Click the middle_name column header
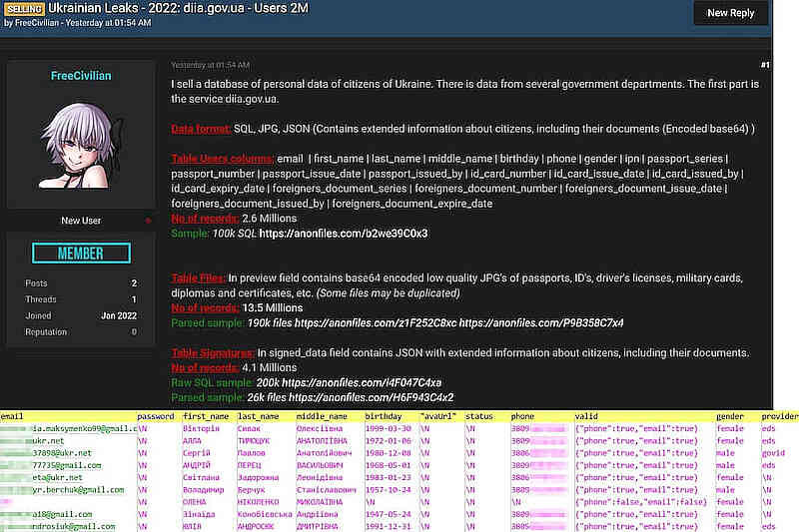Viewport: 799px width, 532px height. click(322, 416)
